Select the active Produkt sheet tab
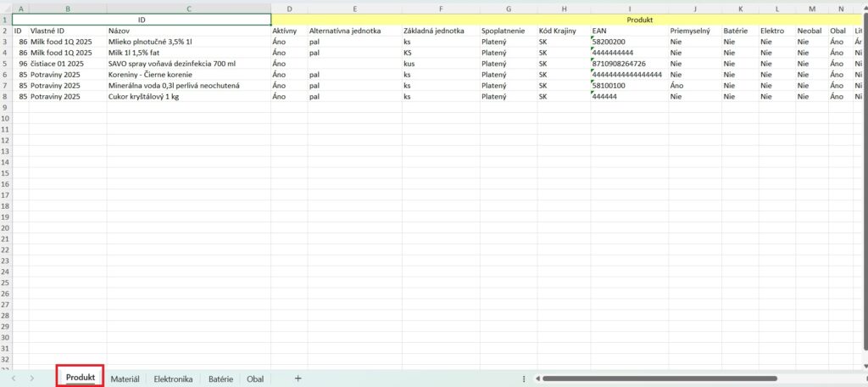This screenshot has height=387, width=868. tap(80, 378)
